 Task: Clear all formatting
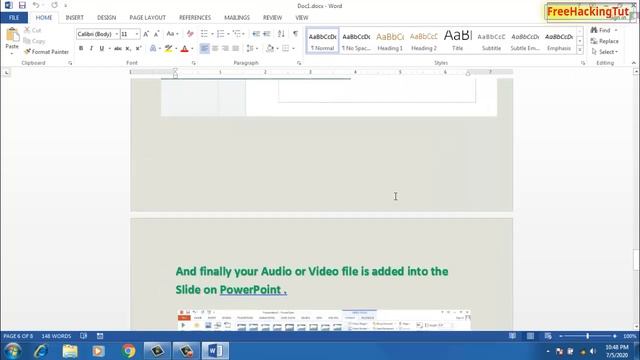point(190,34)
